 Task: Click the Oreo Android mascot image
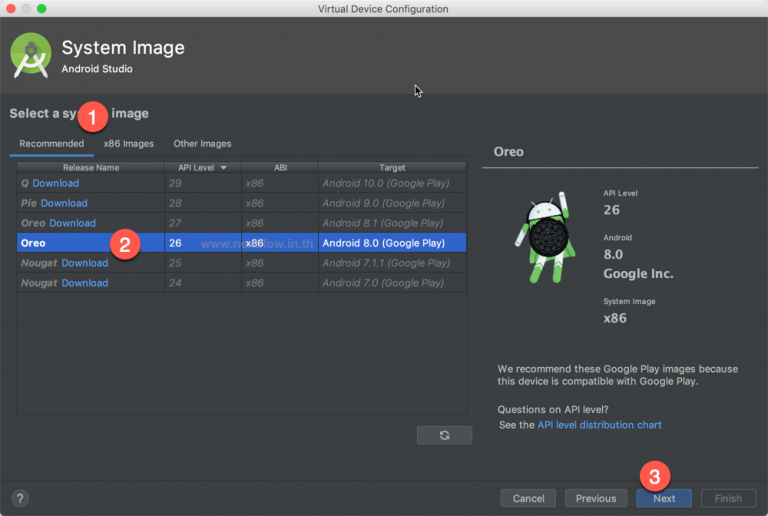click(x=545, y=237)
